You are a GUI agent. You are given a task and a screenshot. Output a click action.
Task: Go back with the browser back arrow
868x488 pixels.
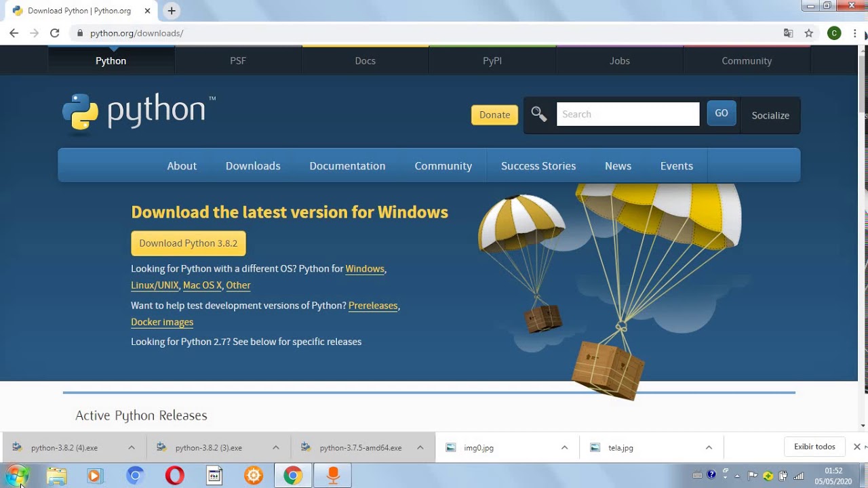(x=14, y=33)
